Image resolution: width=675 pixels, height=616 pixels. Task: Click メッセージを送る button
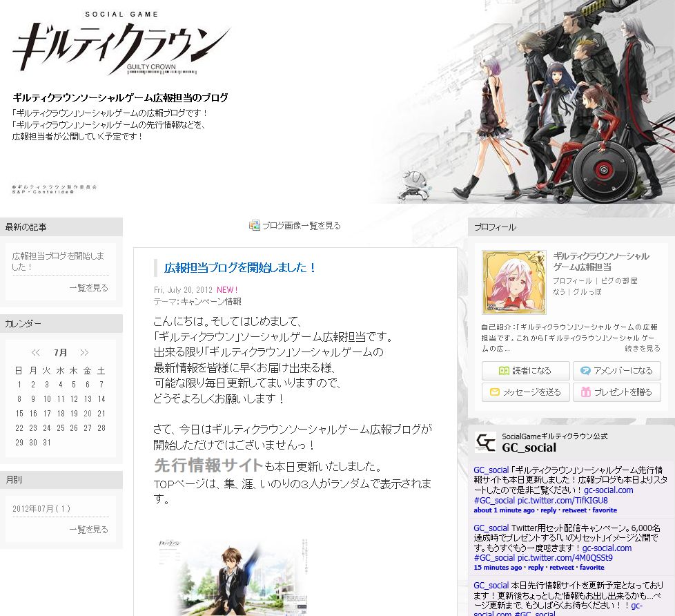[526, 392]
